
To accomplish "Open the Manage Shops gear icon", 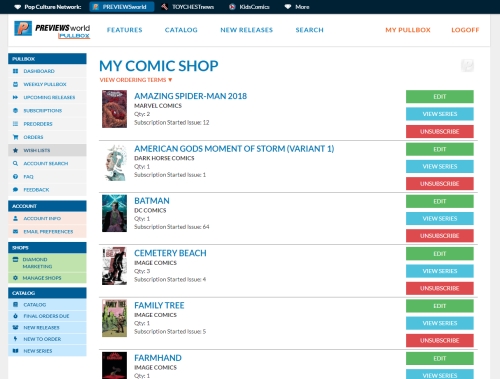I will 15,278.
